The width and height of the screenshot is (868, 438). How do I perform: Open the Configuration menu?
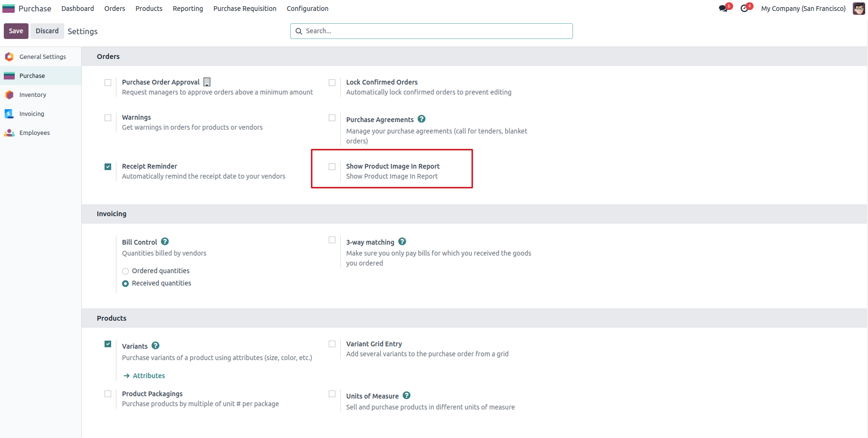[x=307, y=9]
